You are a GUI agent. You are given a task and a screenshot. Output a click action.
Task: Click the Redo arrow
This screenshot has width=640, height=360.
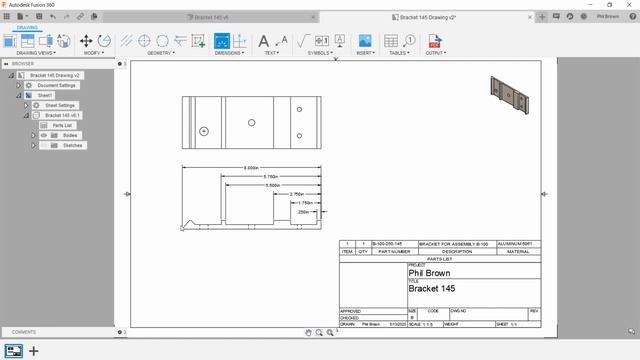pyautogui.click(x=67, y=17)
